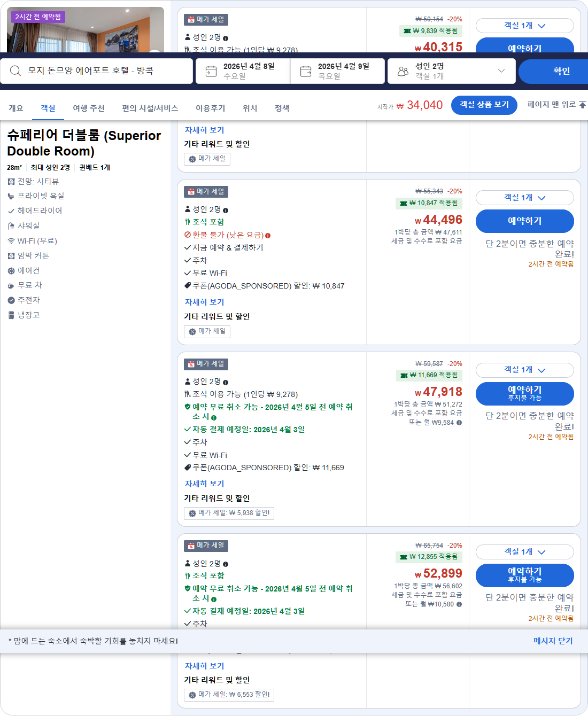Image resolution: width=588 pixels, height=716 pixels.
Task: Click the 암막 커튼 curtain icon
Action: pos(11,256)
